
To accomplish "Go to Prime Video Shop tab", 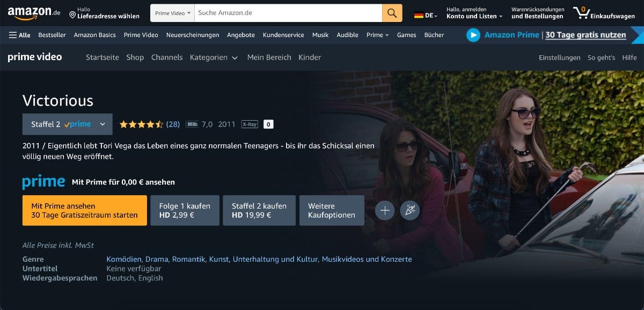I will [x=135, y=57].
